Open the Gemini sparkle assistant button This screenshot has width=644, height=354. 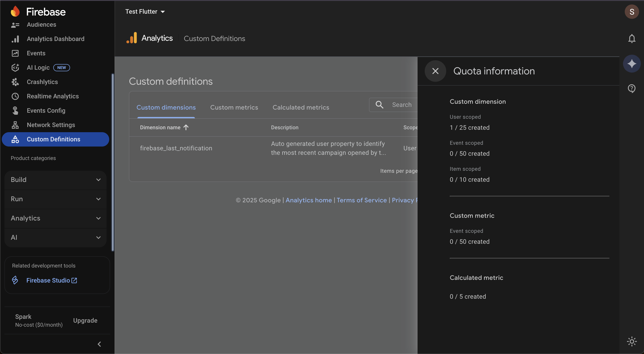(631, 64)
